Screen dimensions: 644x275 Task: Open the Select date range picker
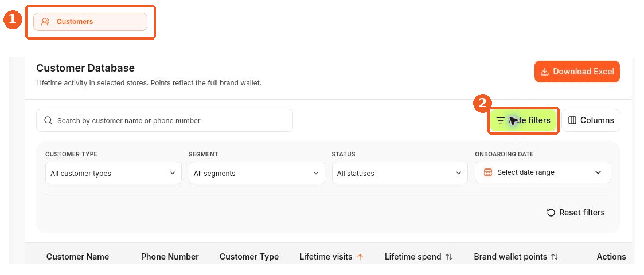coord(543,172)
